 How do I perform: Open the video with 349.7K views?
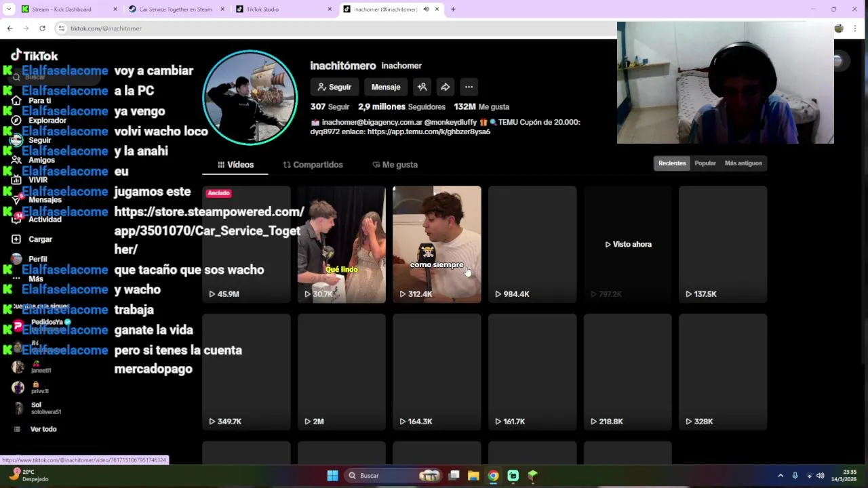click(246, 371)
